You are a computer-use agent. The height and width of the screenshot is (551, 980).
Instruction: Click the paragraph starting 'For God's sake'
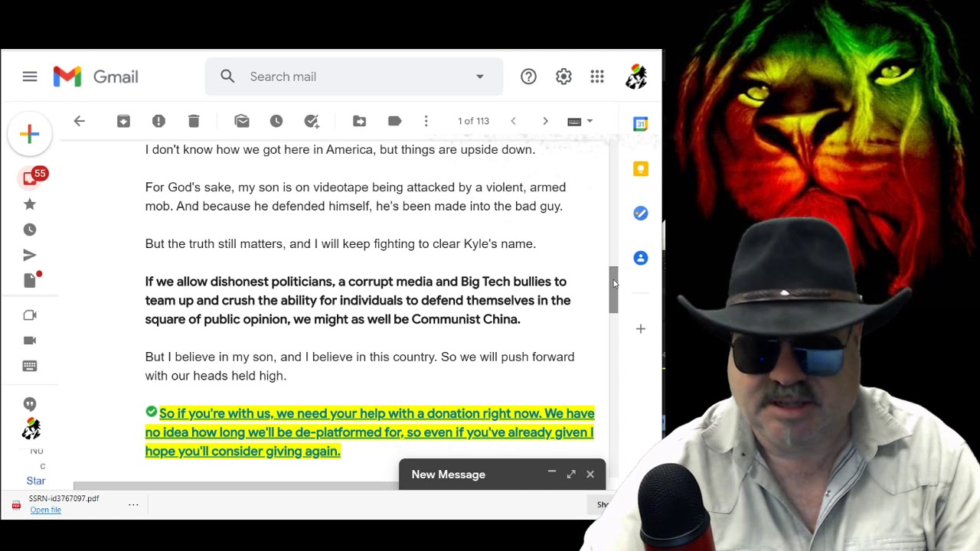pos(355,197)
